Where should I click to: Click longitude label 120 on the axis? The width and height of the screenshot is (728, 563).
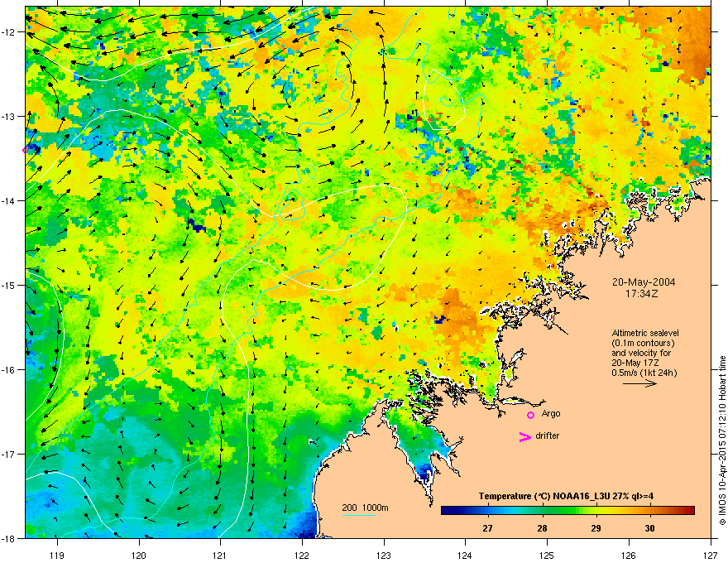[x=139, y=555]
